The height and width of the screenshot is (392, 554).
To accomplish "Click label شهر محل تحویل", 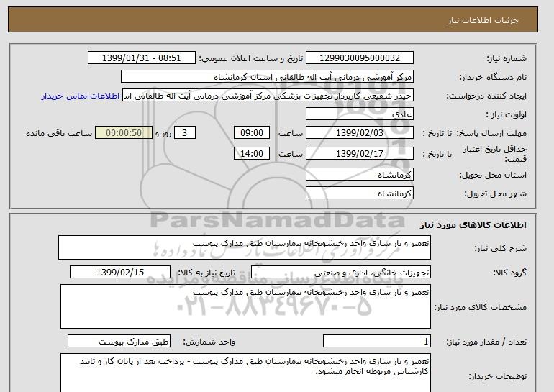I will [x=495, y=193].
